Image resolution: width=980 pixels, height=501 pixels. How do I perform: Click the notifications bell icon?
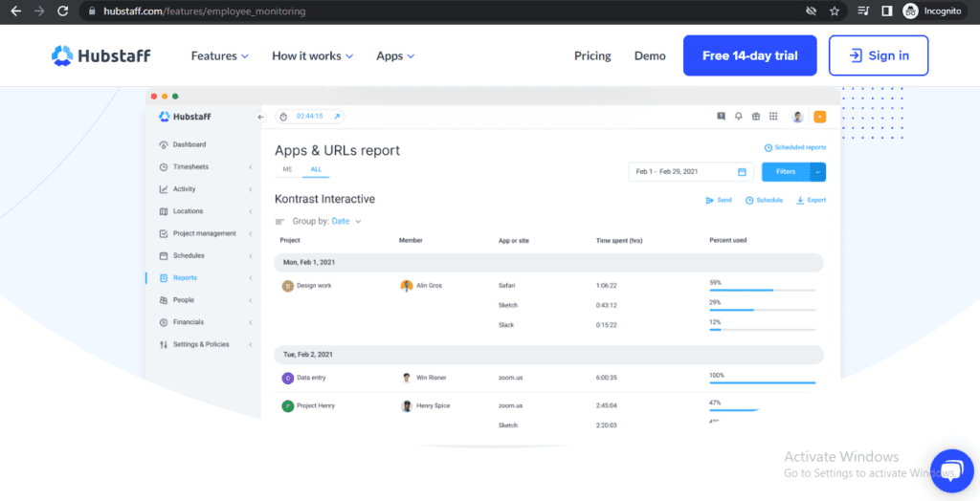739,117
